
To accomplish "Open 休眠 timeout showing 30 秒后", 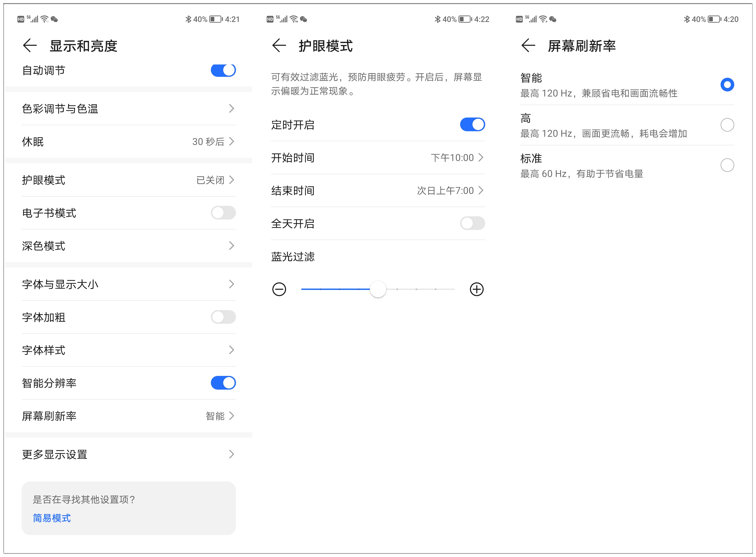I will coord(129,142).
